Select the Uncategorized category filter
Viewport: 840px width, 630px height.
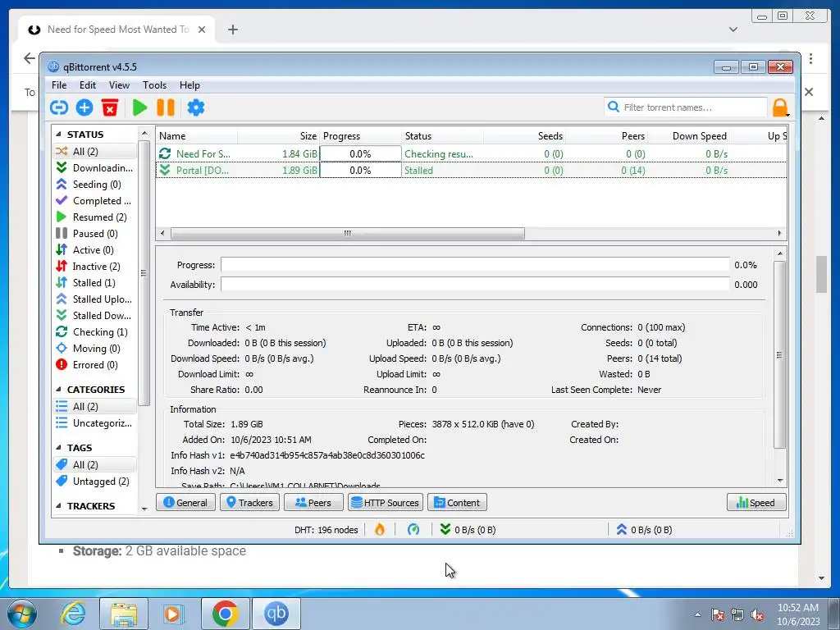(95, 423)
